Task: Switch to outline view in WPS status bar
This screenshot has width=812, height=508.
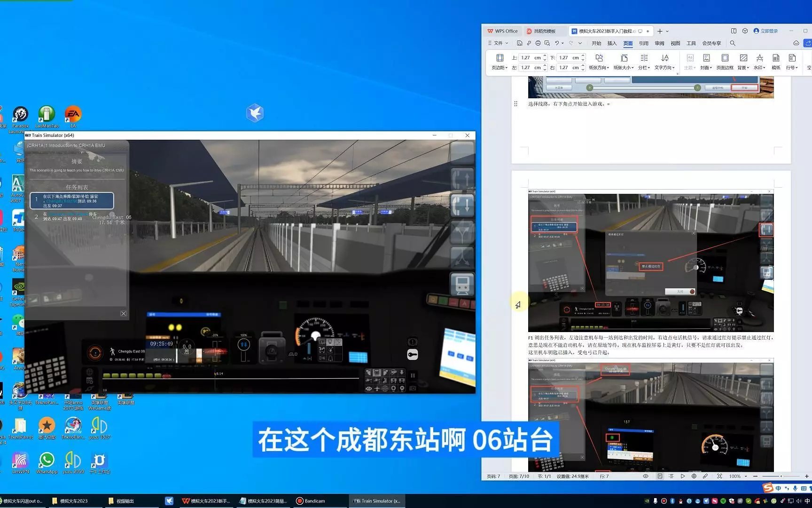Action: pos(671,476)
